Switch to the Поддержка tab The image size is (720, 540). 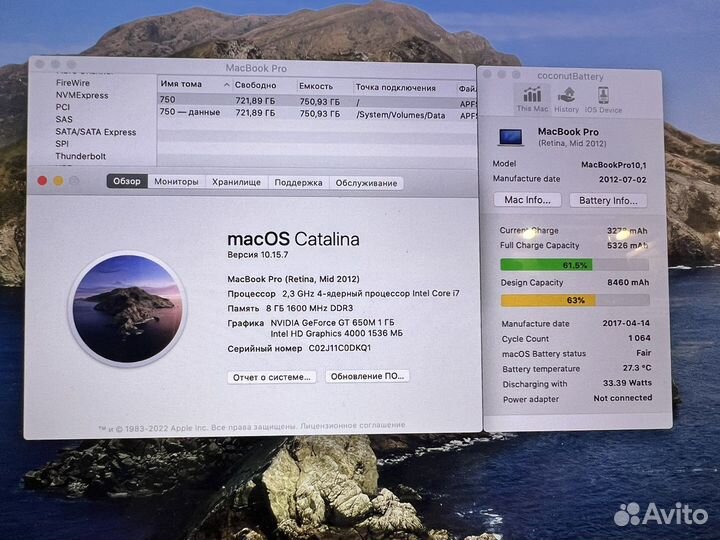(x=298, y=183)
